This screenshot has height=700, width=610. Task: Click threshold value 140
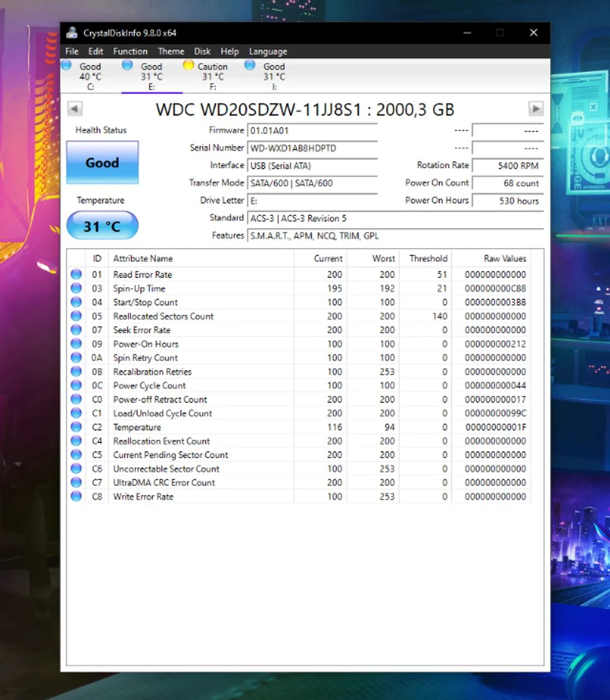click(x=439, y=316)
